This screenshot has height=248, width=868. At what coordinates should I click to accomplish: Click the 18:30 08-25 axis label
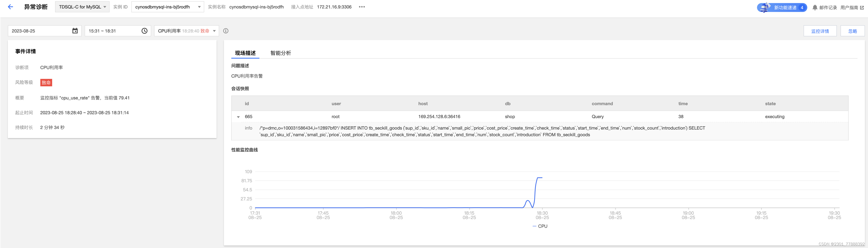[542, 215]
